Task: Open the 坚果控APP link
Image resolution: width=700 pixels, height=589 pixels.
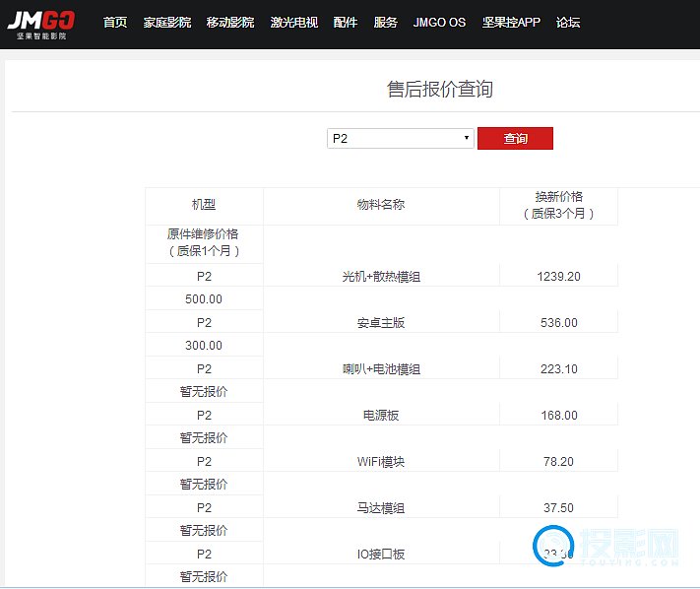Action: click(511, 23)
